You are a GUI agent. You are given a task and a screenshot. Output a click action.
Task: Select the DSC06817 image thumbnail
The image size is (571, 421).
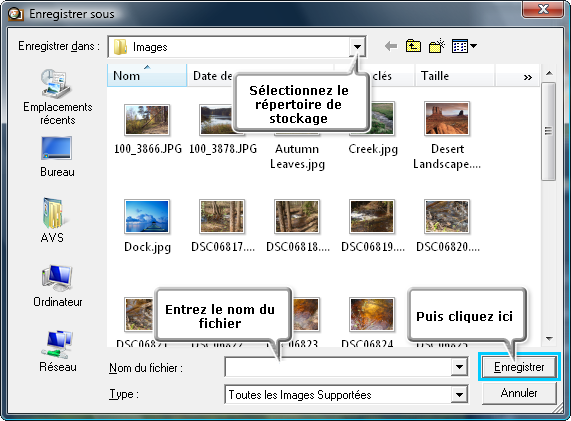[222, 216]
